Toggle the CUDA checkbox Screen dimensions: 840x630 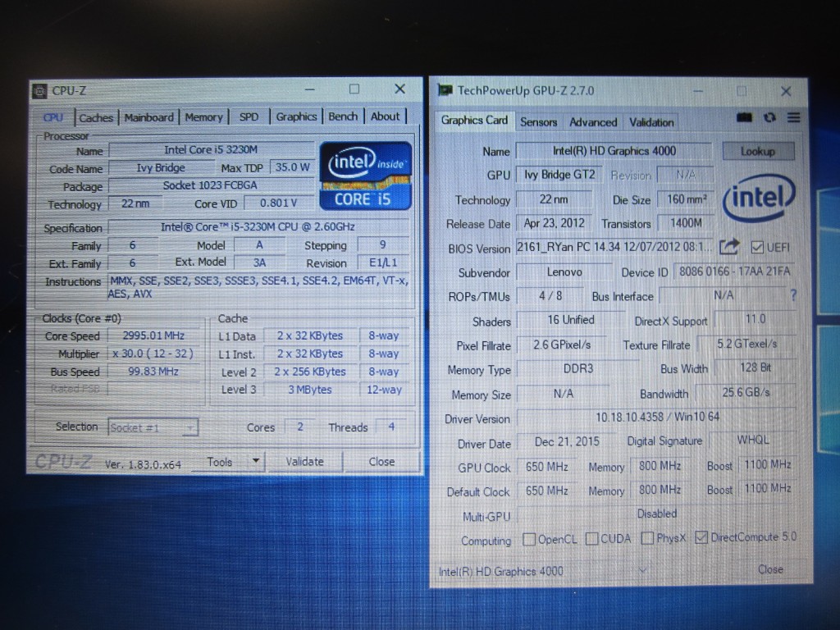(x=592, y=539)
